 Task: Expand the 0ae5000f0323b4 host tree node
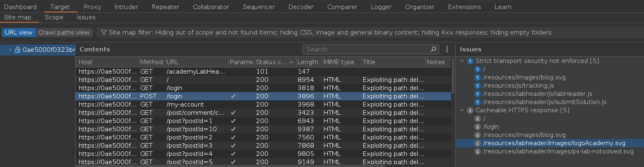10,50
